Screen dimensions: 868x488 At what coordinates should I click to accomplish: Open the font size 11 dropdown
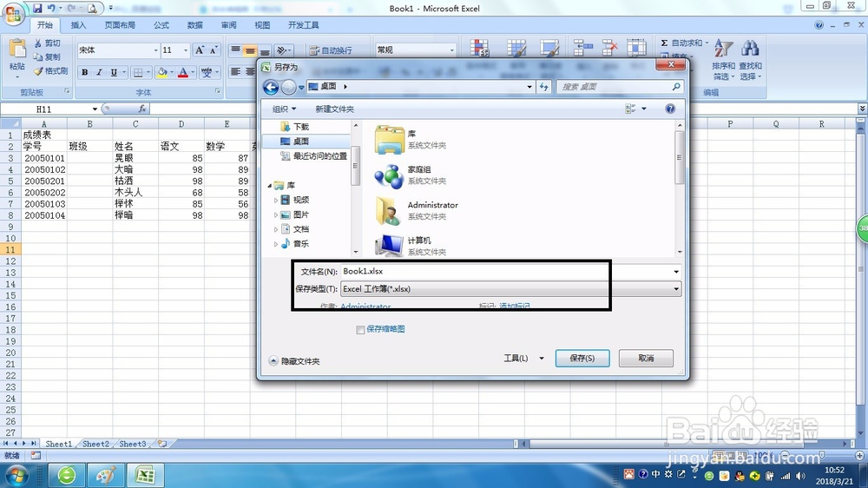click(x=186, y=50)
